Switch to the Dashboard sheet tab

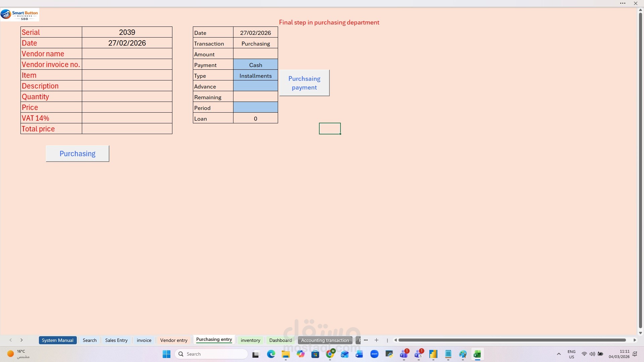[280, 340]
